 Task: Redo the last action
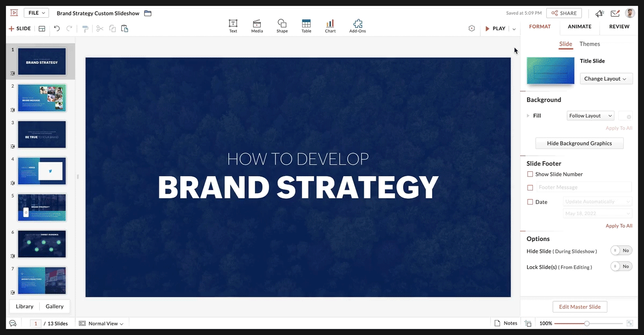(x=69, y=28)
